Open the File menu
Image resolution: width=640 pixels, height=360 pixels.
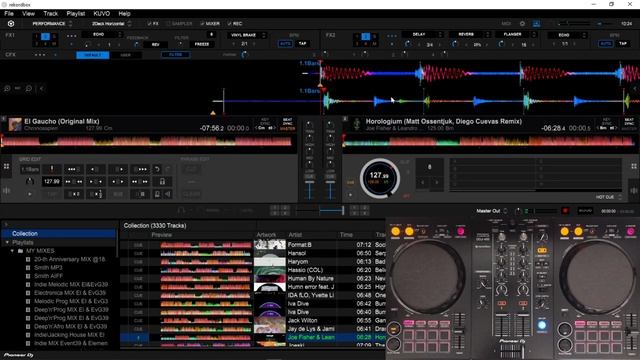9,13
